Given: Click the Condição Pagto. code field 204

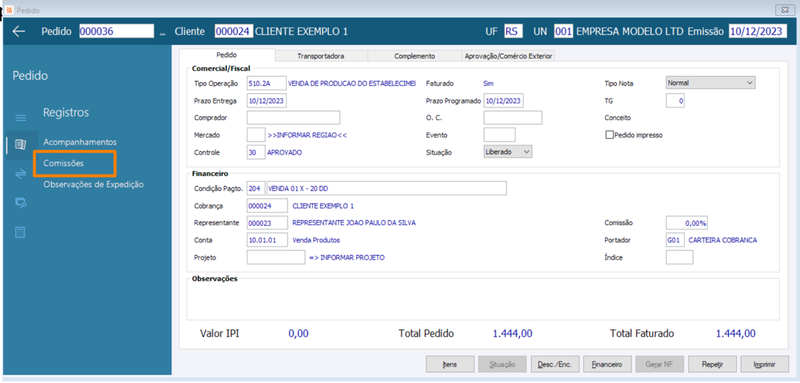Looking at the screenshot, I should click(x=256, y=188).
